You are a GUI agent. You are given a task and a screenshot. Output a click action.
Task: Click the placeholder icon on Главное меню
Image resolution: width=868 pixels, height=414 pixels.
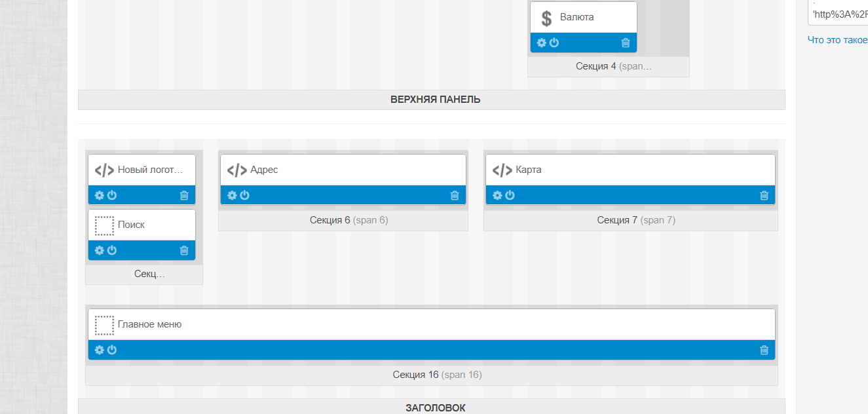pos(104,324)
